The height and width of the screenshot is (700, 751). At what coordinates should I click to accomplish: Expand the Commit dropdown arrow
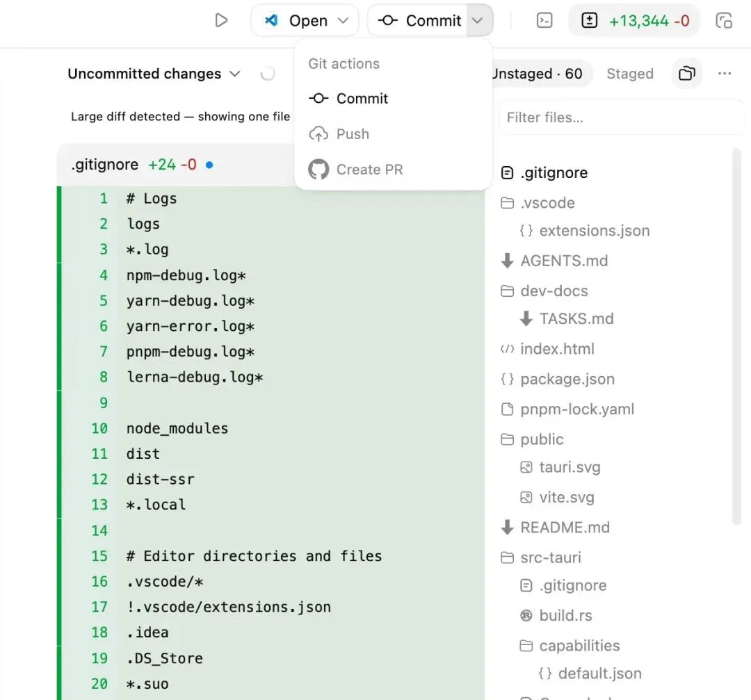coord(477,21)
